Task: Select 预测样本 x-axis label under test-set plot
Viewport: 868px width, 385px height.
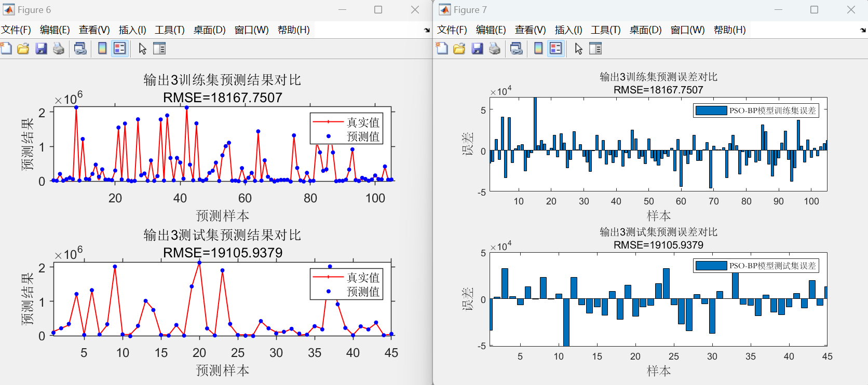Action: [223, 370]
